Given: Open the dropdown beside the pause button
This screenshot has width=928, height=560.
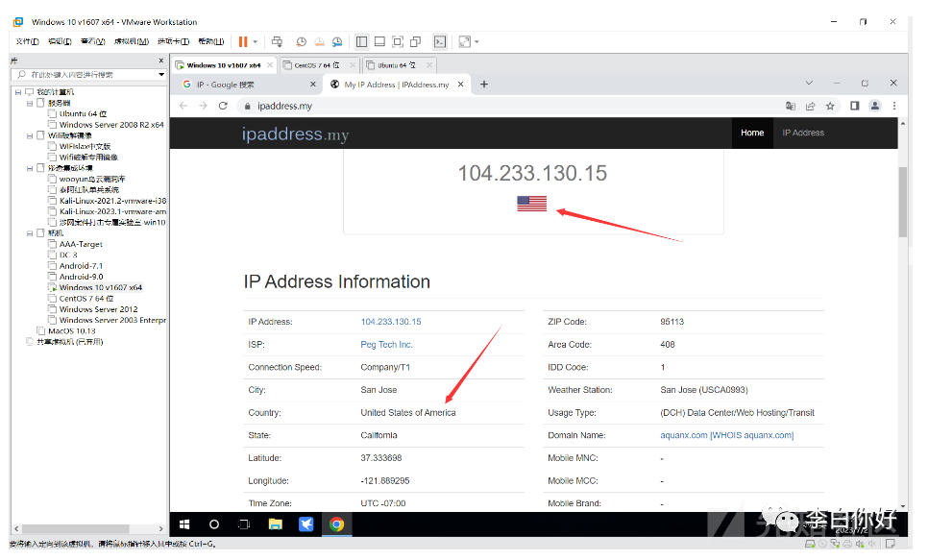Looking at the screenshot, I should click(256, 42).
